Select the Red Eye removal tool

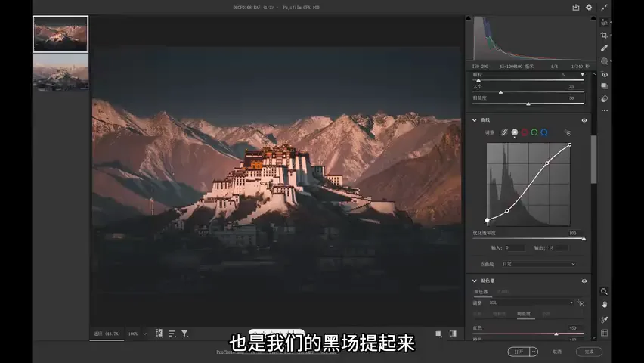pos(604,74)
